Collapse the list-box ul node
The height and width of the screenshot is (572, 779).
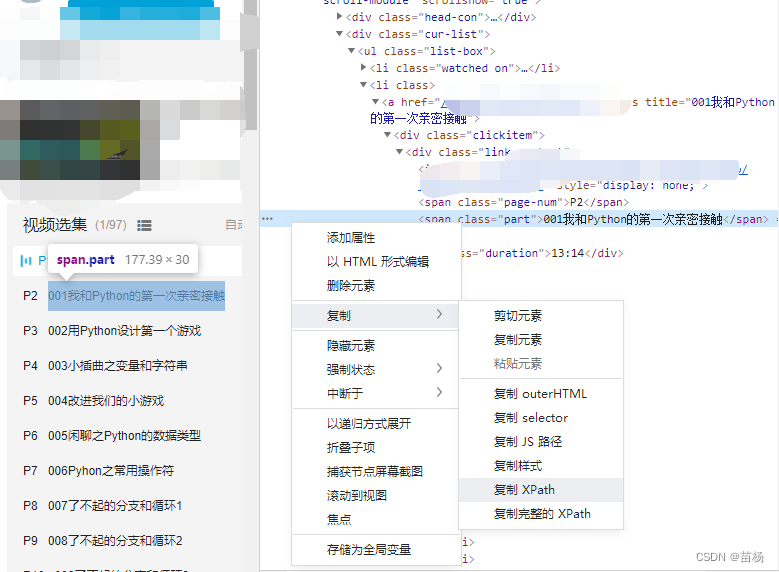click(x=351, y=51)
